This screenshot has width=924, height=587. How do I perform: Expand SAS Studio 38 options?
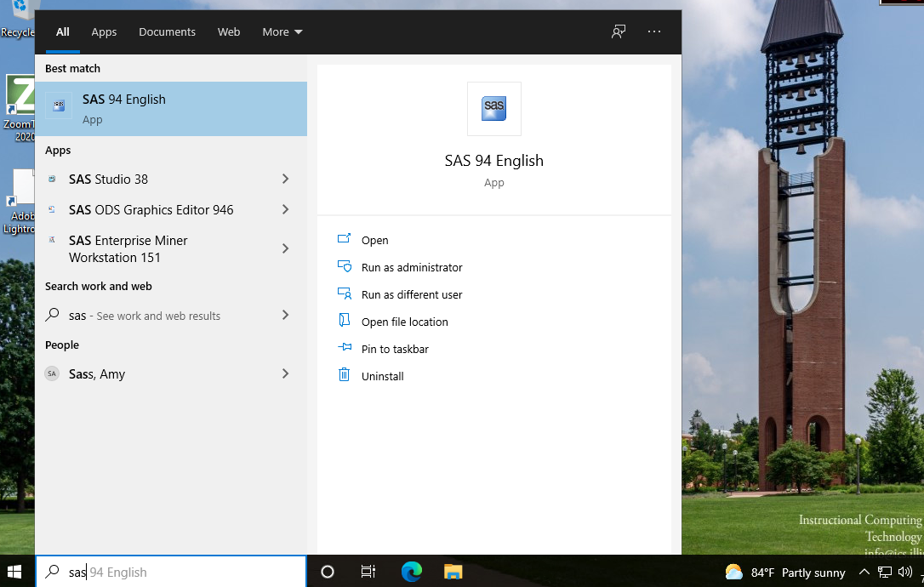pos(285,179)
